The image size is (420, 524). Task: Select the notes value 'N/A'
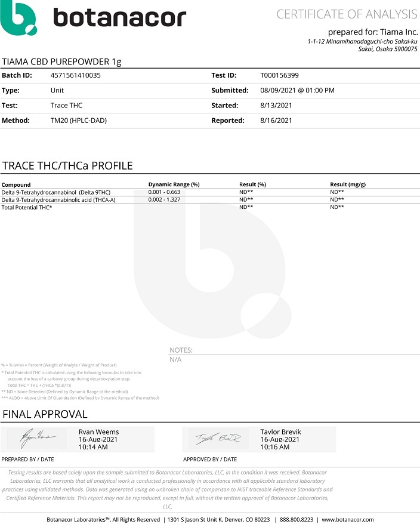[x=175, y=360]
